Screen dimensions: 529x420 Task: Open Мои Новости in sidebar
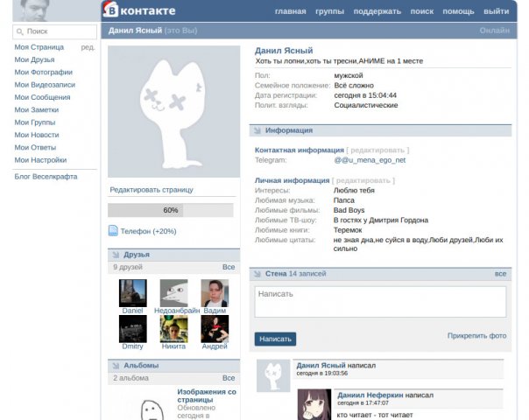[37, 135]
